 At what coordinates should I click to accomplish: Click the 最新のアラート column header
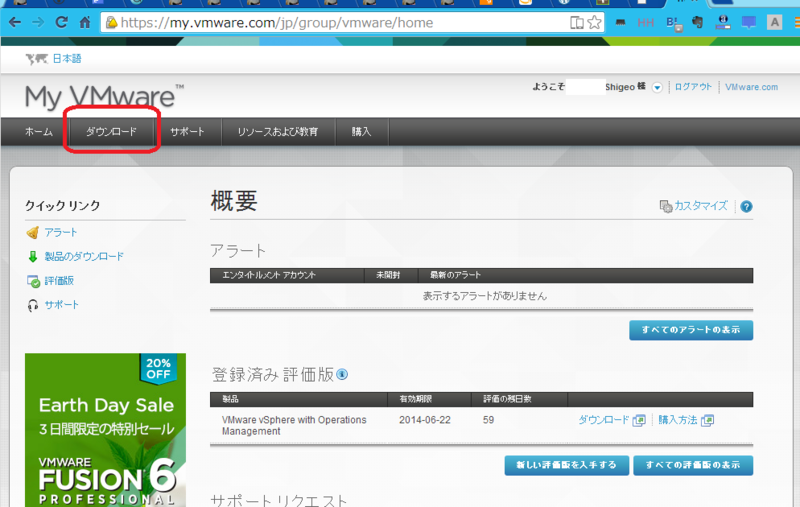[x=455, y=275]
